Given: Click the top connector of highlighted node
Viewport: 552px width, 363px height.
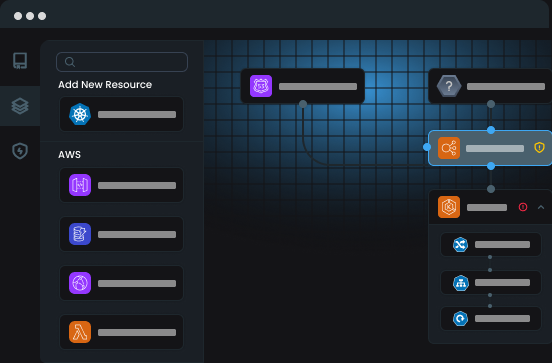Looking at the screenshot, I should point(491,130).
